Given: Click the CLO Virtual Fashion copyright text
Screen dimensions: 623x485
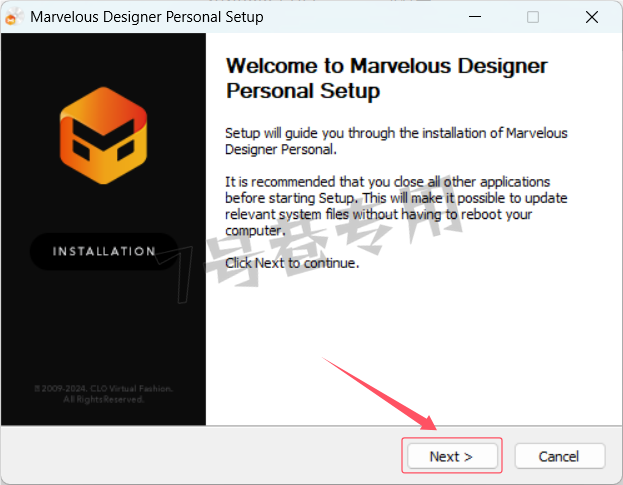Looking at the screenshot, I should pyautogui.click(x=104, y=394).
